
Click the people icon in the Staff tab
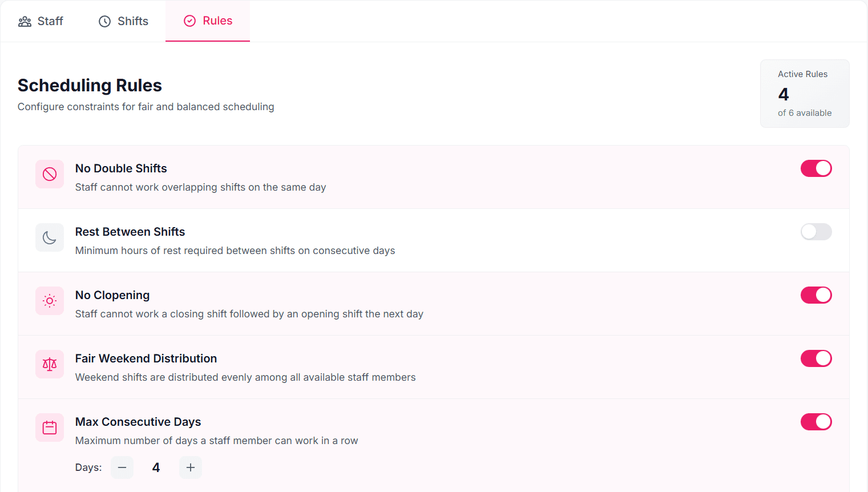[x=25, y=22]
